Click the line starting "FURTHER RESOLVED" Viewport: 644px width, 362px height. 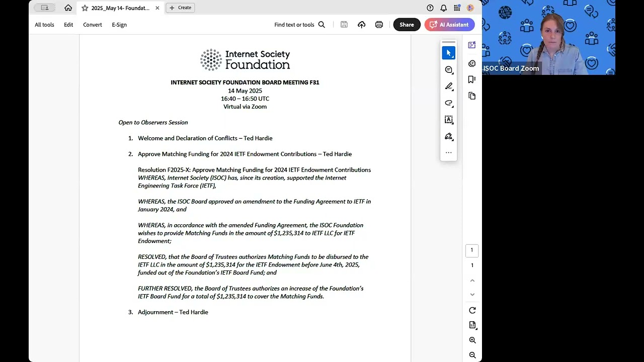(251, 289)
